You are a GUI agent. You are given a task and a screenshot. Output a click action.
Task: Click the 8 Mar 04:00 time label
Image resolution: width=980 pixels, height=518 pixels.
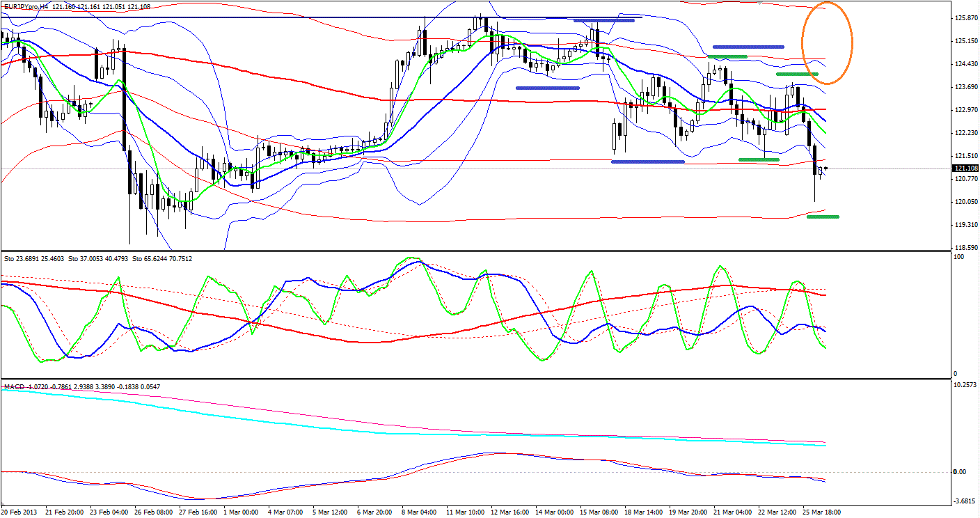click(x=421, y=512)
